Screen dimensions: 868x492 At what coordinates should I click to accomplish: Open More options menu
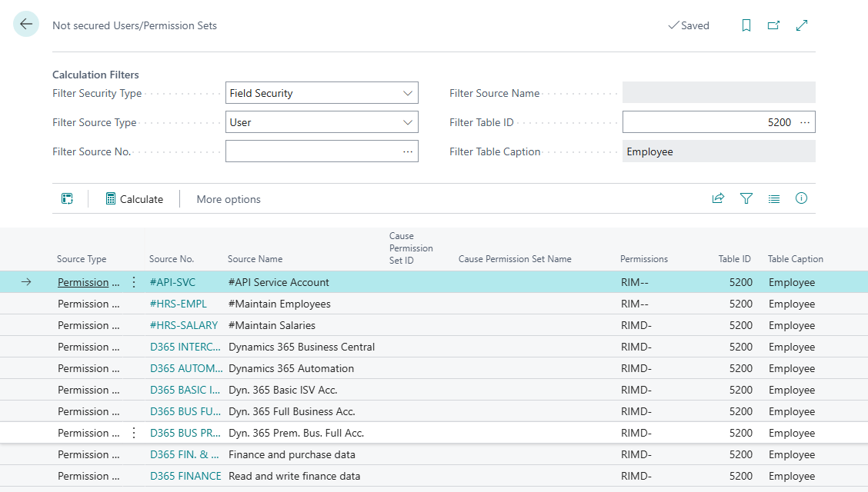coord(229,199)
